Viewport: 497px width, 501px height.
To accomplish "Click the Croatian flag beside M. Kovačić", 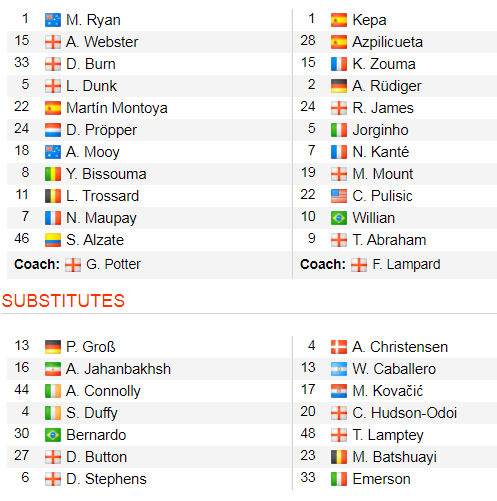I will point(339,391).
